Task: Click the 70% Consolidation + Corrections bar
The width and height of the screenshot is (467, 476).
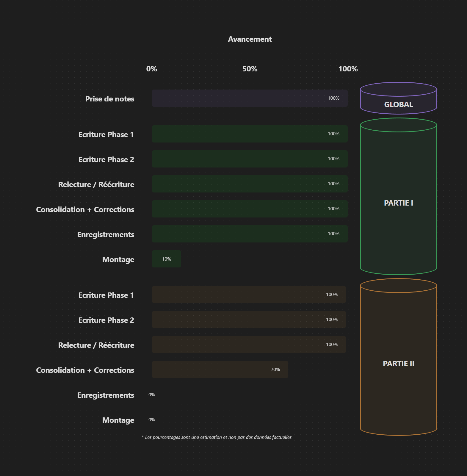Action: point(220,369)
